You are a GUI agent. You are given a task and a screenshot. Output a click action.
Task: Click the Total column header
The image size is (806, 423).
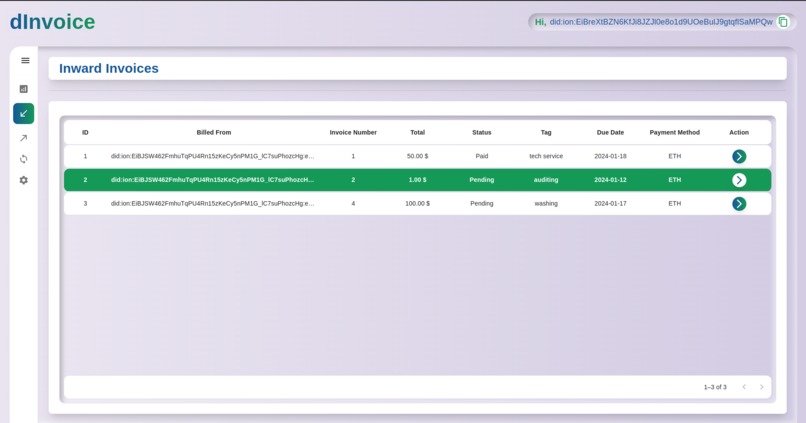tap(417, 133)
